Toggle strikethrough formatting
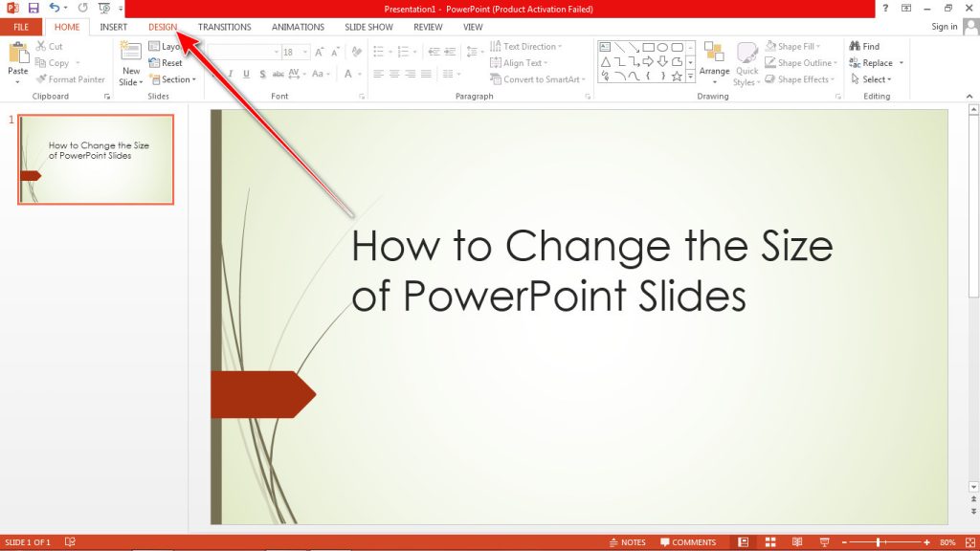980x551 pixels. [x=278, y=73]
